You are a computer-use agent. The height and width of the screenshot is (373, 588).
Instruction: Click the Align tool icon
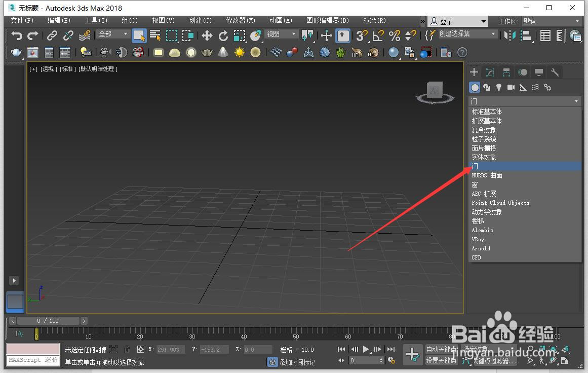point(526,35)
